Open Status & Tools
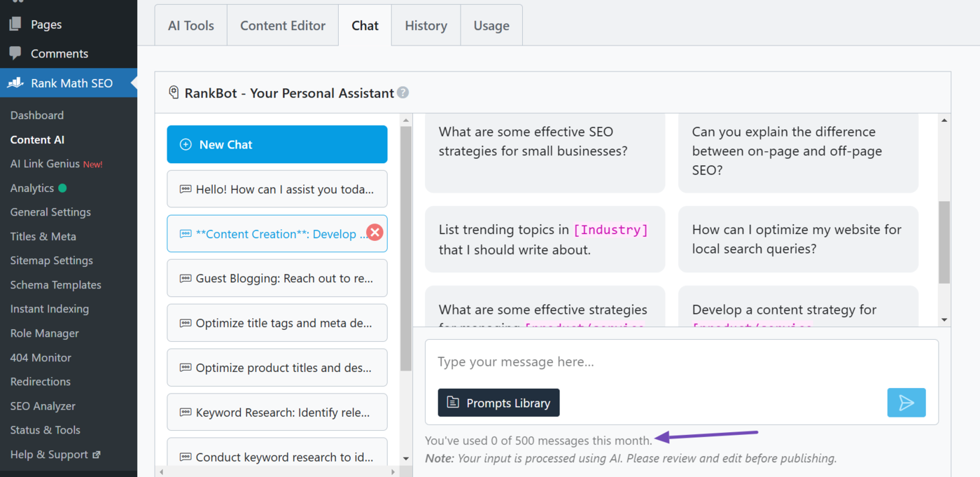Viewport: 980px width, 477px height. [45, 429]
